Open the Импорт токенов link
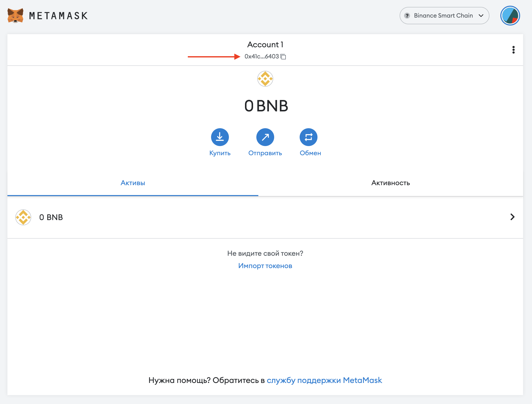Screen dimensions: 532x404 click(x=265, y=266)
